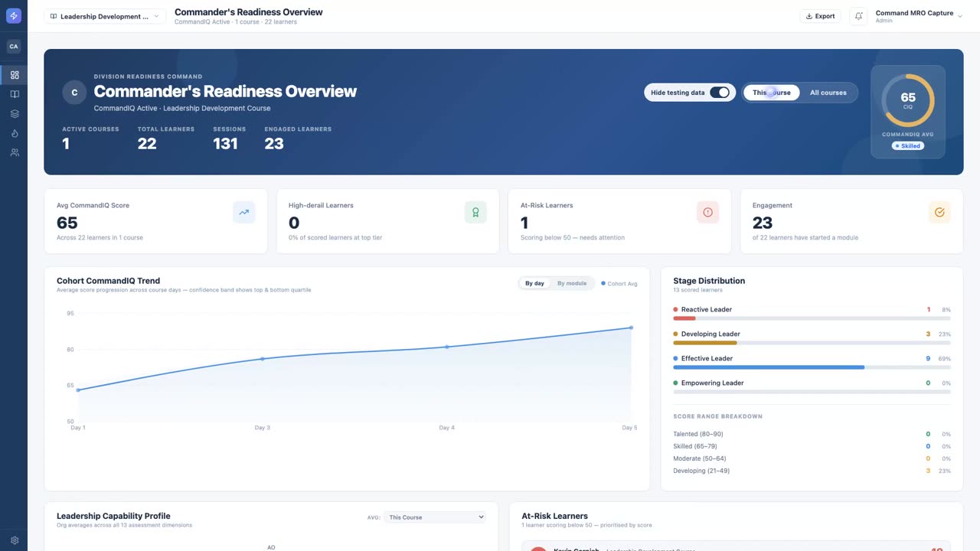Click the 65 CIQ circular gauge
This screenshot has height=551, width=980.
point(908,100)
